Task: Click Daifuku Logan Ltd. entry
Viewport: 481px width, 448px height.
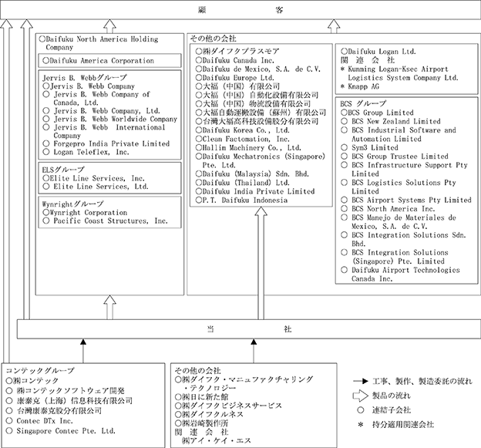Action: click(378, 51)
